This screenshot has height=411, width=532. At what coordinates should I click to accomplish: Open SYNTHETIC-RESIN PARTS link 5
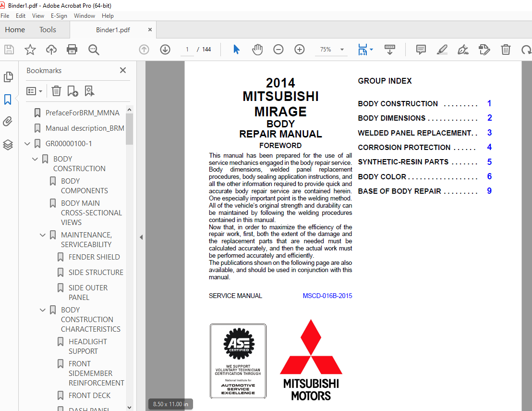(490, 162)
